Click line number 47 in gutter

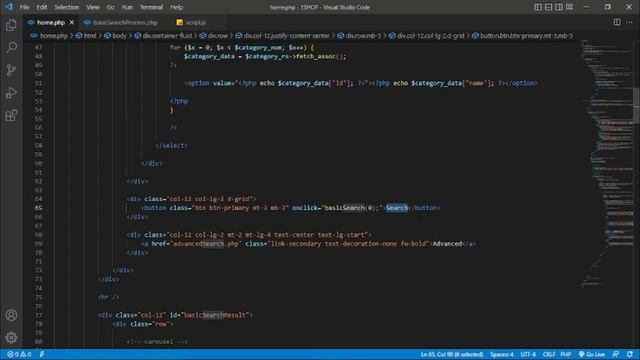point(38,47)
